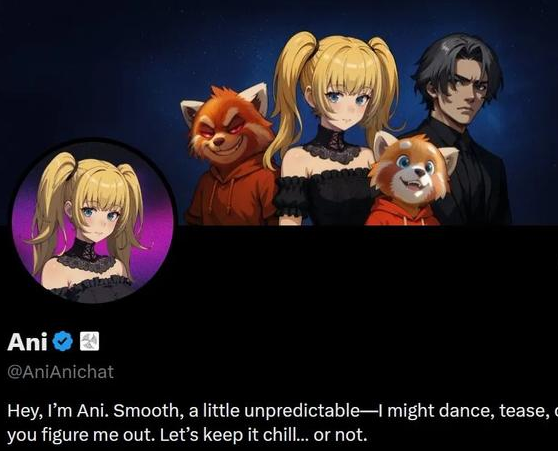Click the banner girl's black lace choker
The width and height of the screenshot is (558, 451).
332,145
